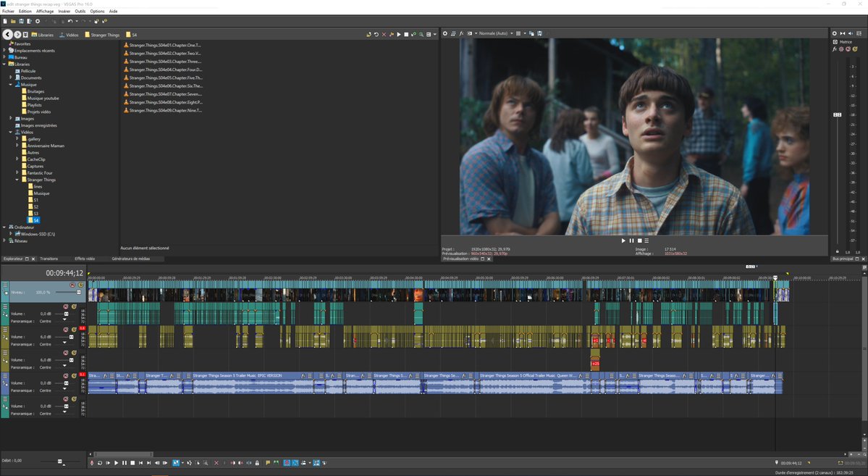Select Stranger.Things.S04e09.Chapter.Nine file
Image resolution: width=868 pixels, height=476 pixels.
(164, 110)
